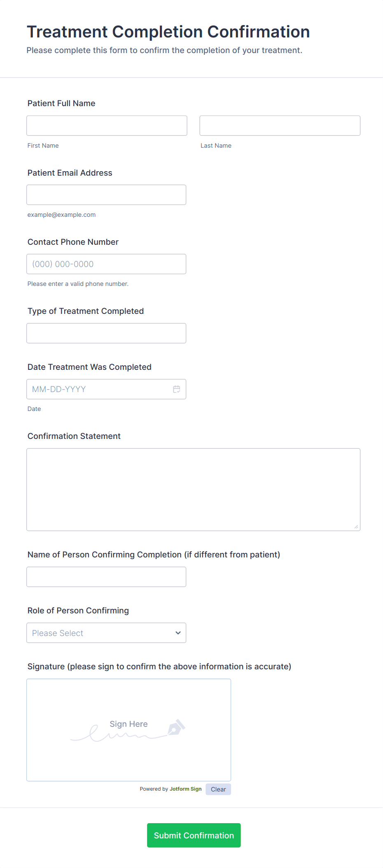Click the Patient Full Name label
The image size is (383, 868).
[x=61, y=103]
